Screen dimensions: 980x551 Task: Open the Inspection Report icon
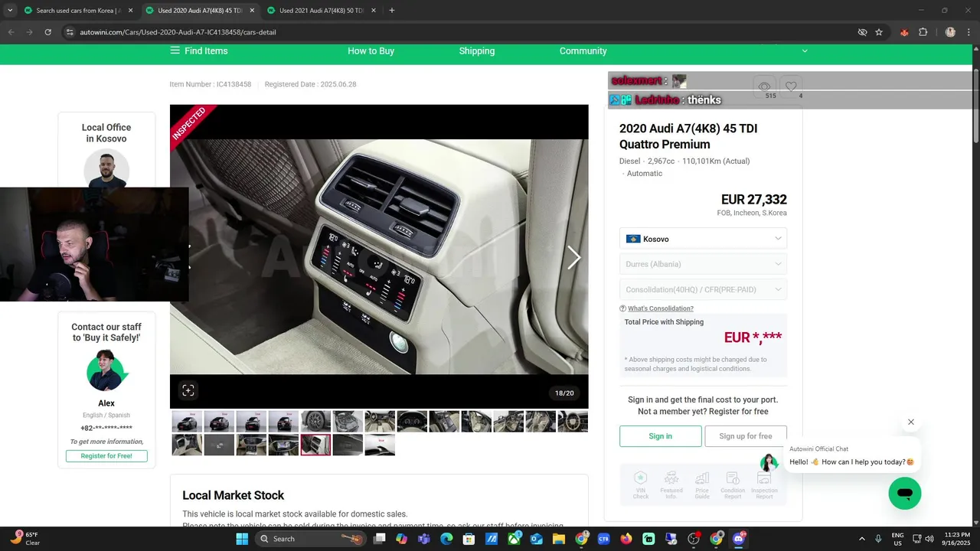pyautogui.click(x=764, y=485)
